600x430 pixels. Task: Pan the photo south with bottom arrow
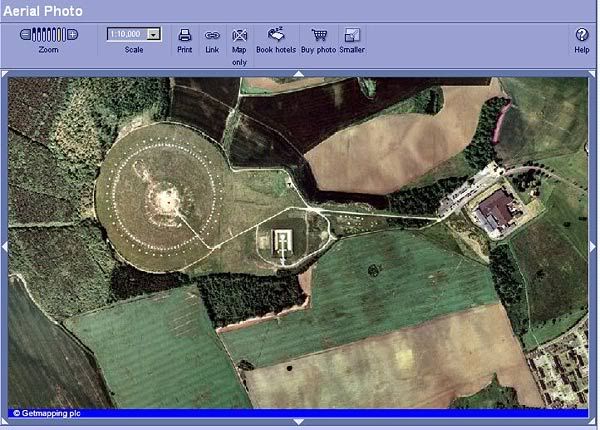click(x=298, y=421)
